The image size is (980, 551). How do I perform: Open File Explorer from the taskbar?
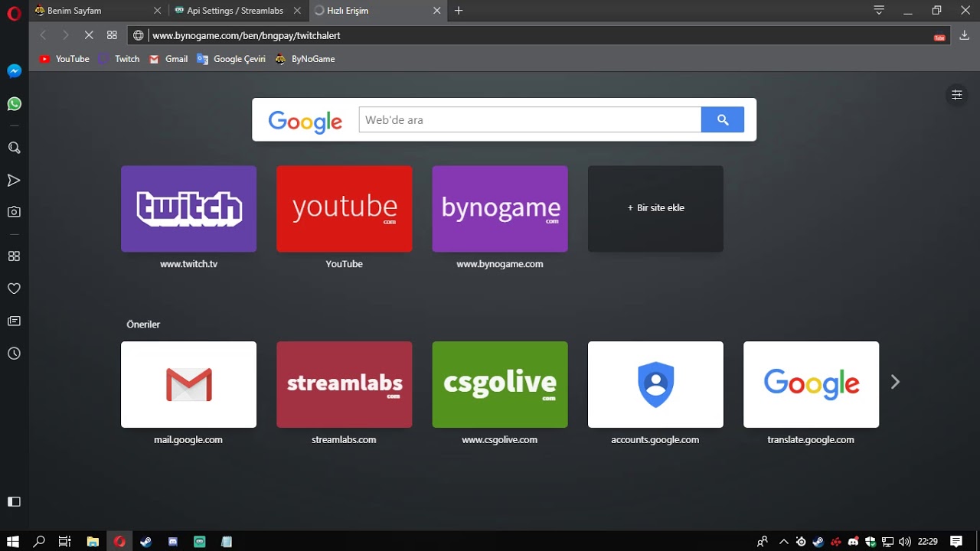coord(93,541)
